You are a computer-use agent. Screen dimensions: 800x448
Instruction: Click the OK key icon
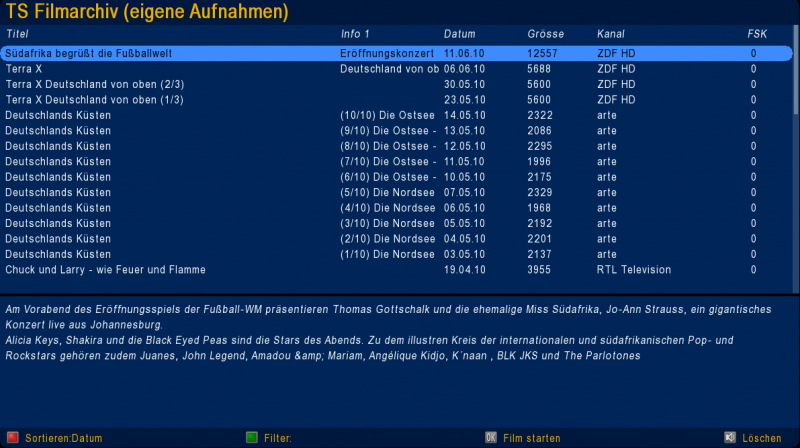coord(491,437)
